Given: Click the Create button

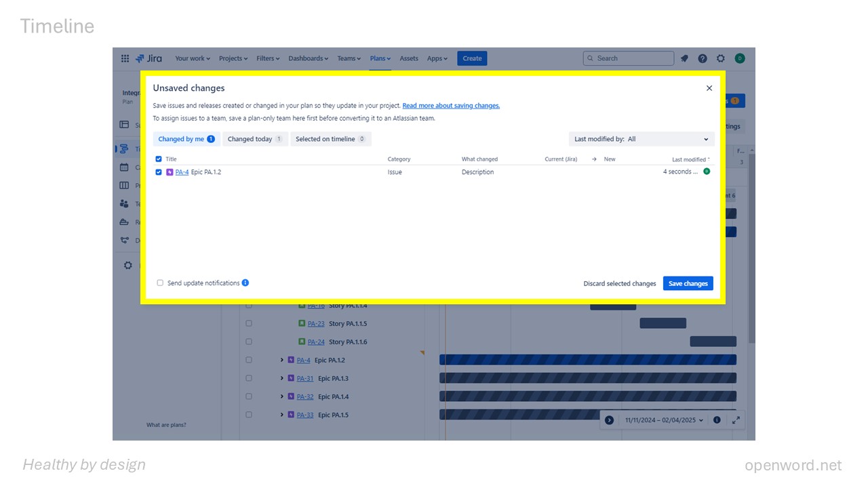Looking at the screenshot, I should 472,58.
